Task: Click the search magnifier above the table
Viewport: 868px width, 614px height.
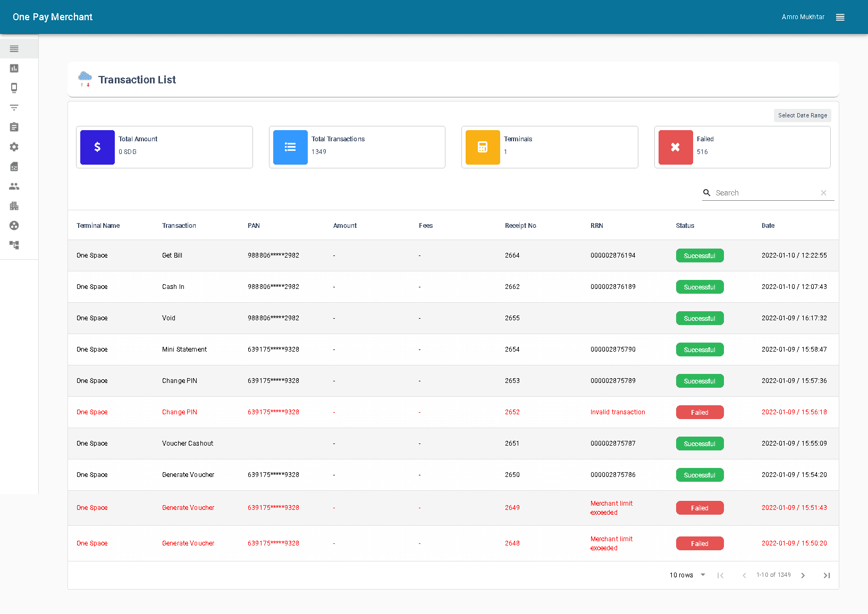Action: [x=707, y=192]
